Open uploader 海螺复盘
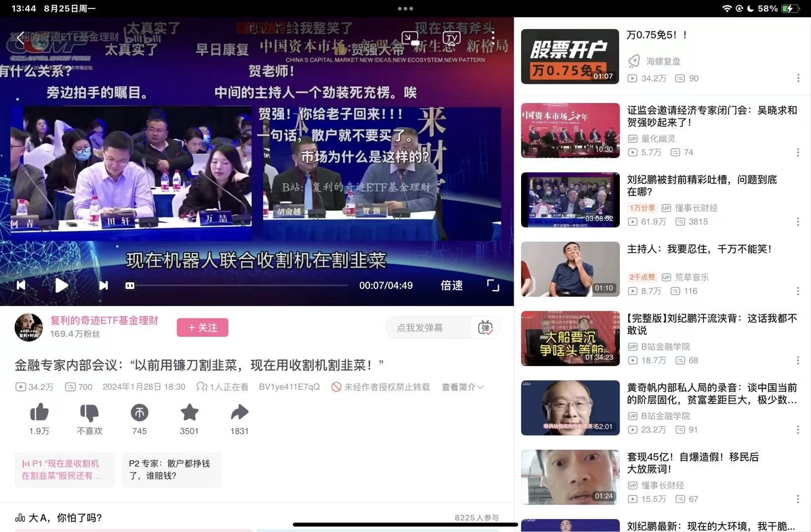Screen dimensions: 811x532 [x=663, y=62]
